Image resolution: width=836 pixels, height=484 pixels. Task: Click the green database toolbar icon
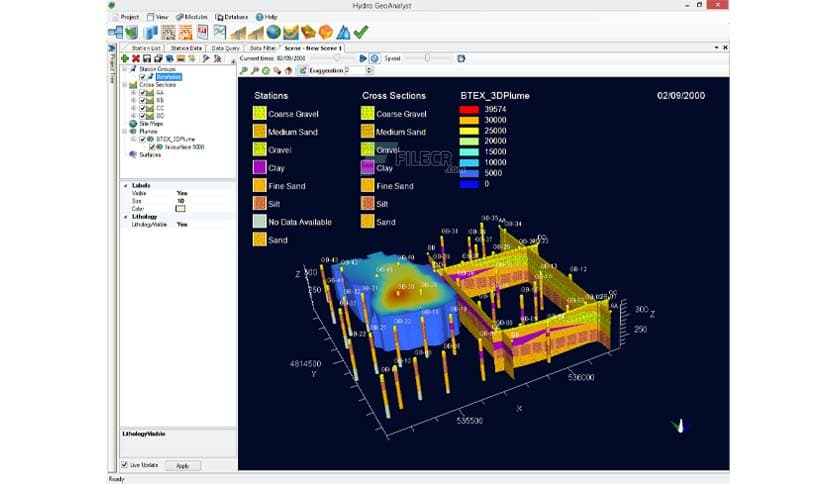coord(131,33)
